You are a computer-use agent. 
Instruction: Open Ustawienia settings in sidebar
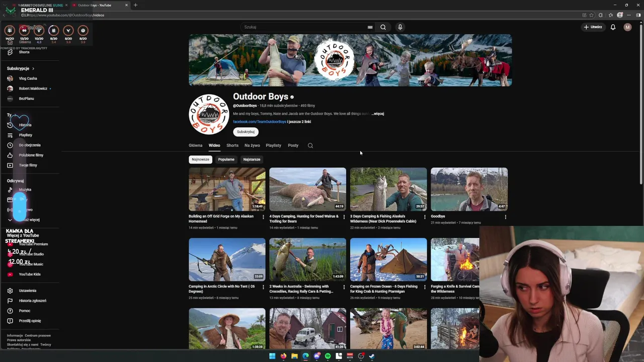(x=22, y=291)
